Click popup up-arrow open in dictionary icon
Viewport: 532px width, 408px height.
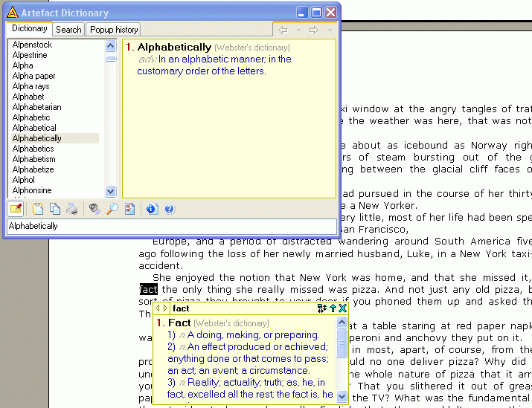333,308
